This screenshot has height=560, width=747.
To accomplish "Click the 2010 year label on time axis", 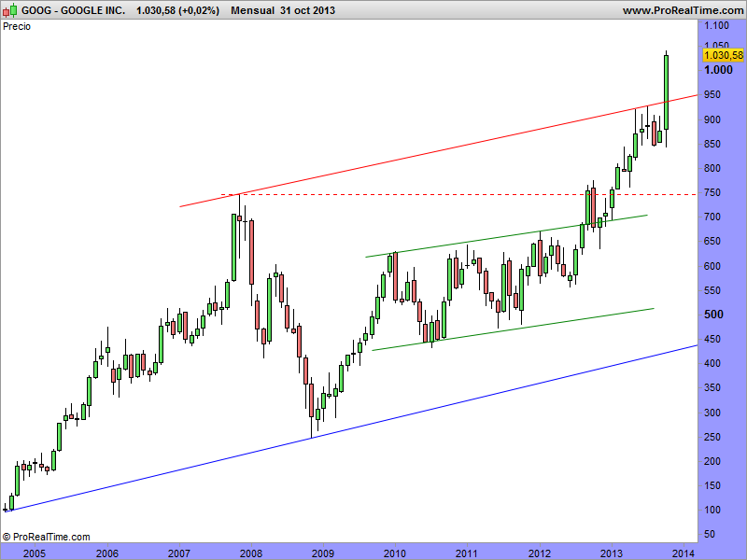I will point(394,553).
